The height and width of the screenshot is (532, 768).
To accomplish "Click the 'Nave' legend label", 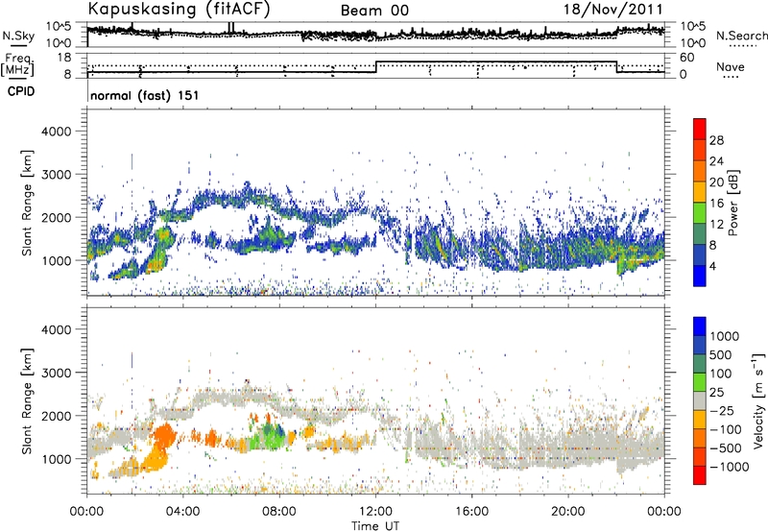I will pos(731,67).
